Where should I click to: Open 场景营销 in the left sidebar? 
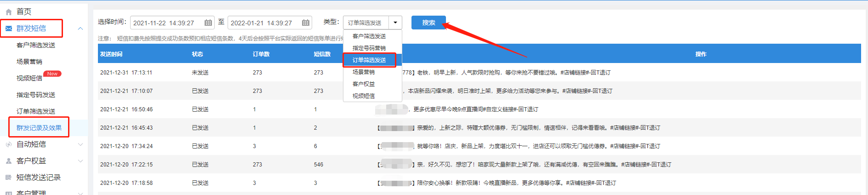(x=29, y=62)
